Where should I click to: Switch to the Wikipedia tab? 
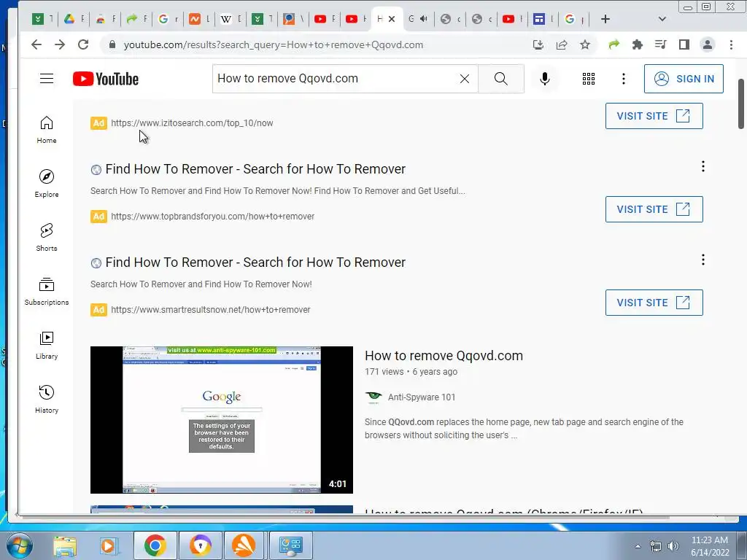point(231,19)
